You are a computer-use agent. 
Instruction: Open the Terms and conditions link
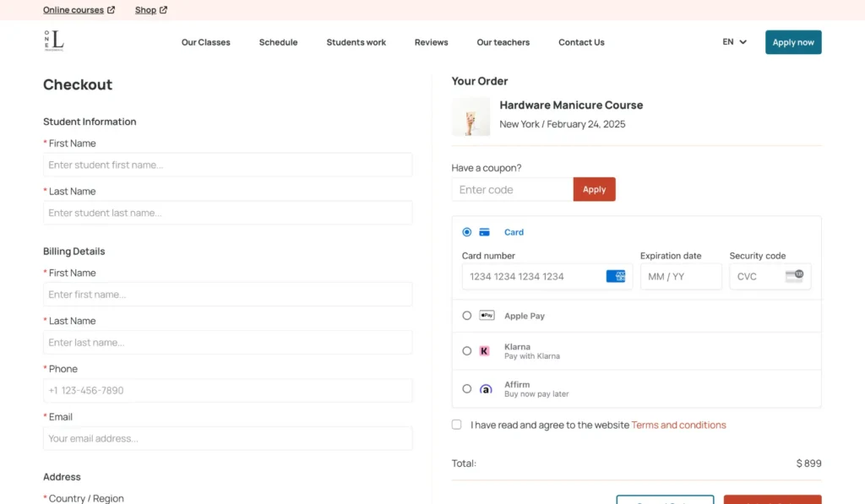678,425
